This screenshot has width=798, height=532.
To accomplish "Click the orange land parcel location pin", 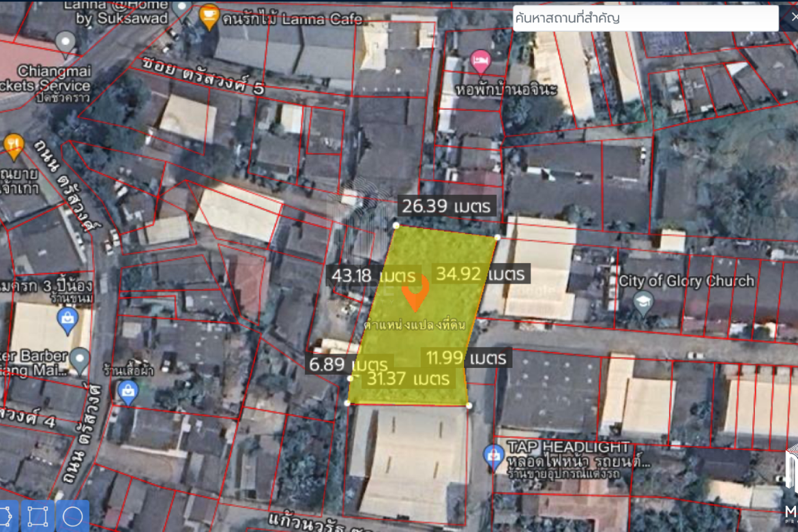I will pos(415,293).
